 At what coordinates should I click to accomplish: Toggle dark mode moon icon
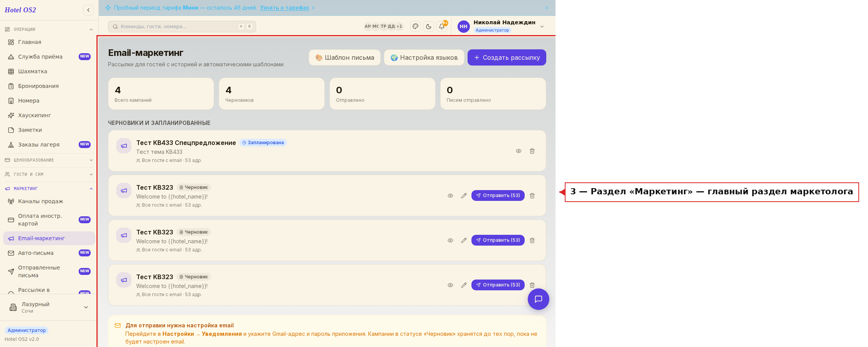pos(429,27)
